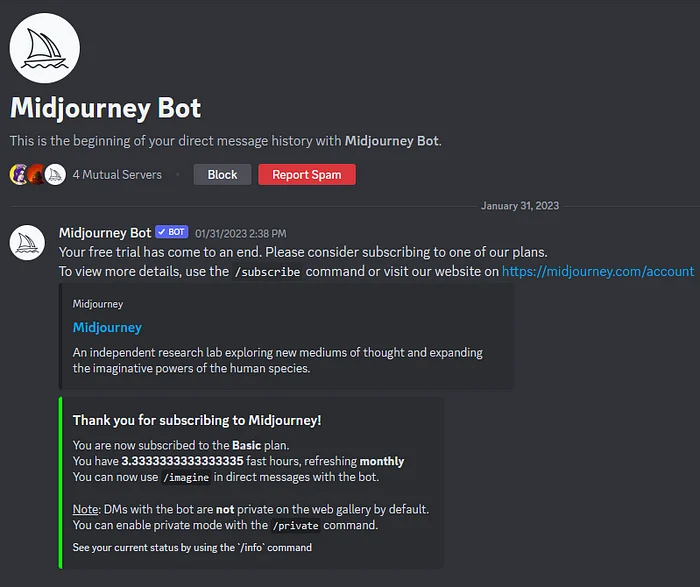
Task: Click the 3.3333333333333335 fast hours value
Action: [x=182, y=461]
